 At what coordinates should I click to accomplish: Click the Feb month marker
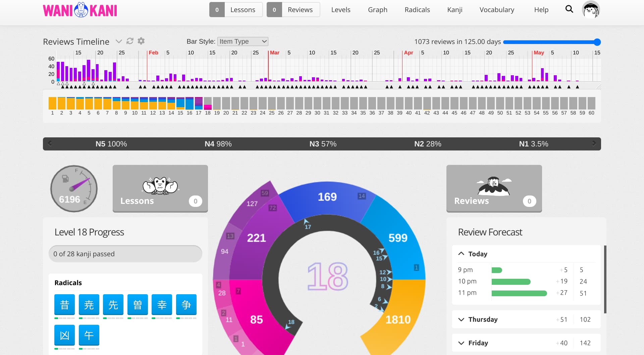tap(153, 53)
